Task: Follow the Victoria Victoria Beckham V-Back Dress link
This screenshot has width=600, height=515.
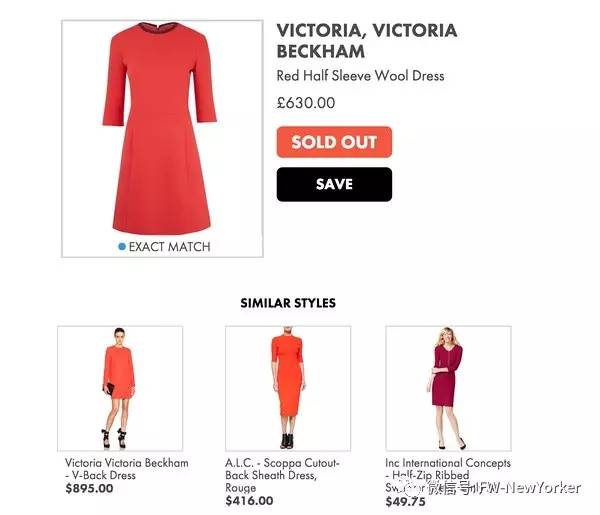Action: [127, 469]
